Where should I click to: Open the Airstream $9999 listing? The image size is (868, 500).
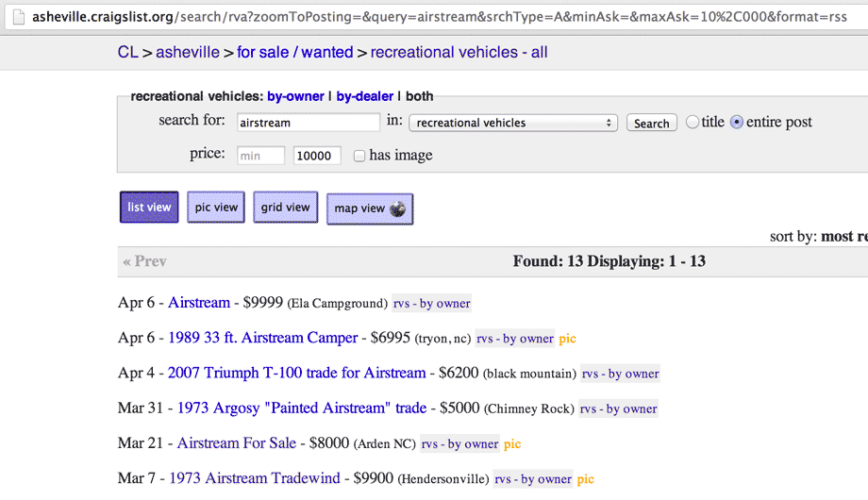[199, 302]
